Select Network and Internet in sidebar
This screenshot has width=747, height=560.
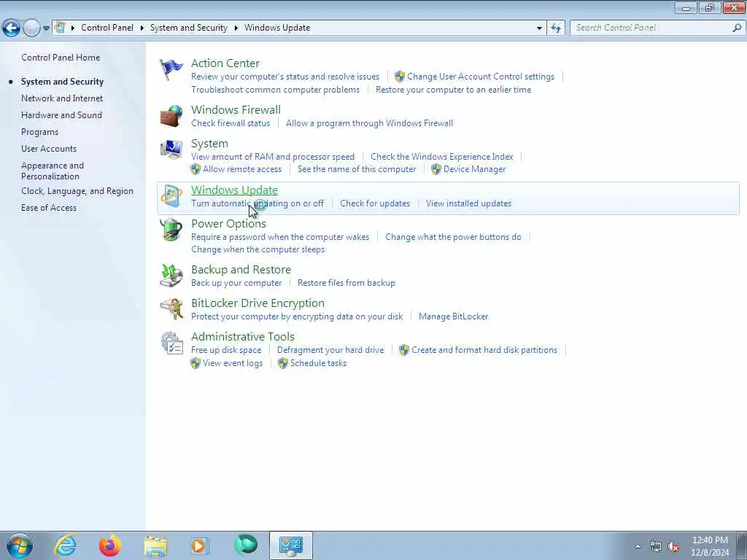[62, 98]
